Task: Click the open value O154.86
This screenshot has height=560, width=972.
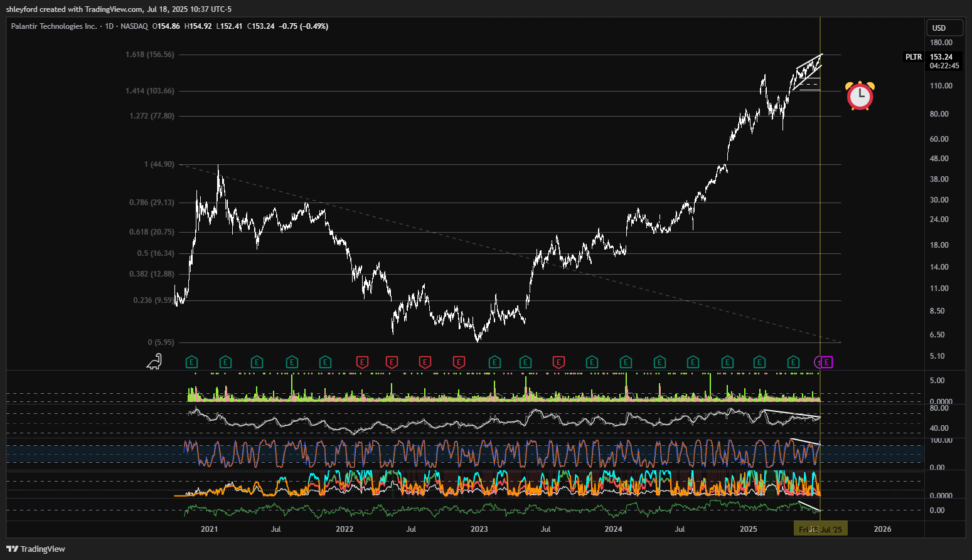Action: coord(166,26)
